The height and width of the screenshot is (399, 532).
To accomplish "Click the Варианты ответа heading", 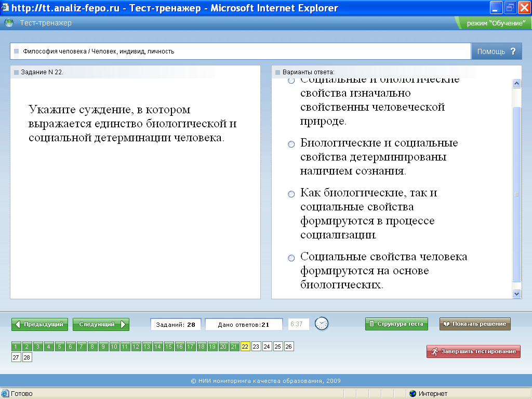I will (308, 72).
